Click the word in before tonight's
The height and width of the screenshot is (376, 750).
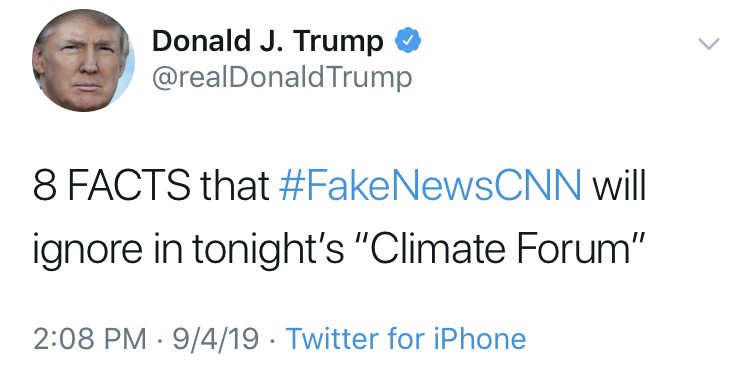click(x=168, y=250)
